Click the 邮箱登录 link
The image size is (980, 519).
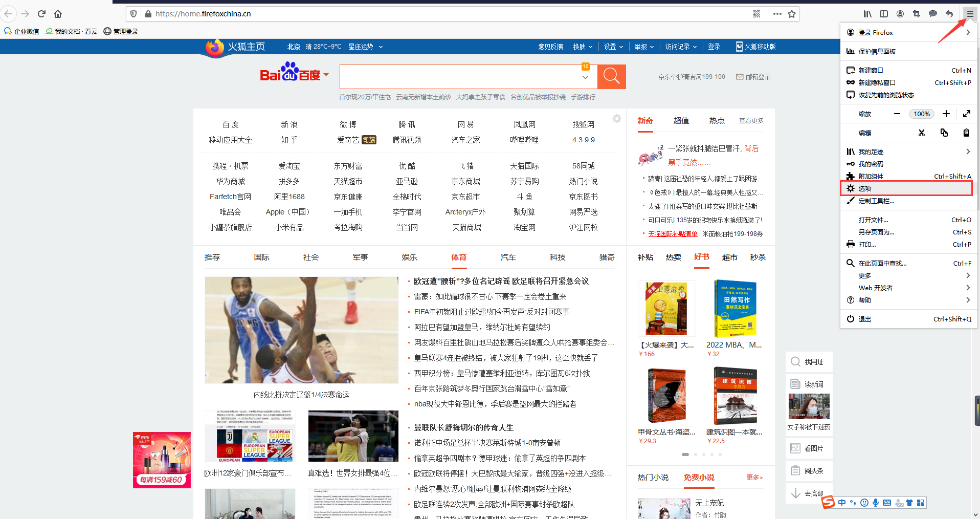(x=753, y=77)
